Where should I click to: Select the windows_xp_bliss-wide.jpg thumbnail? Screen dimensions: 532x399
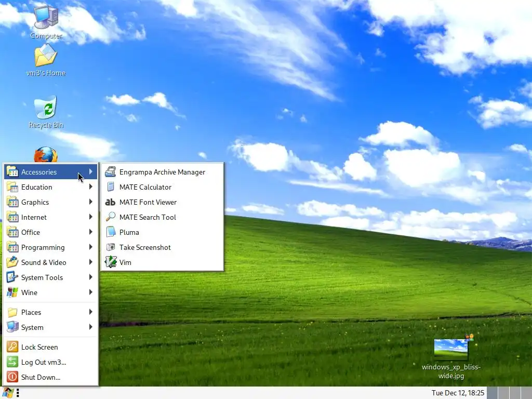tap(451, 349)
